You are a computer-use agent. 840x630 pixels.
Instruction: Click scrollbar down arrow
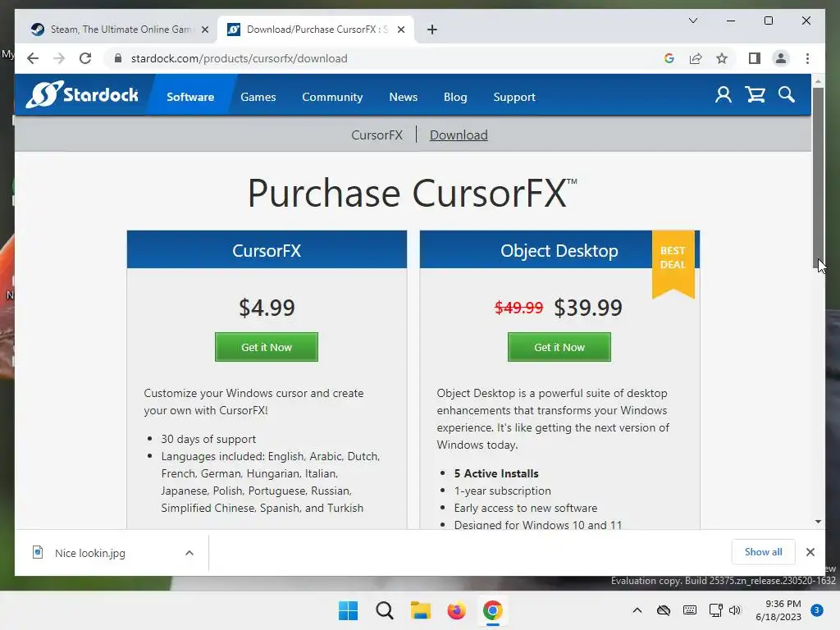818,522
